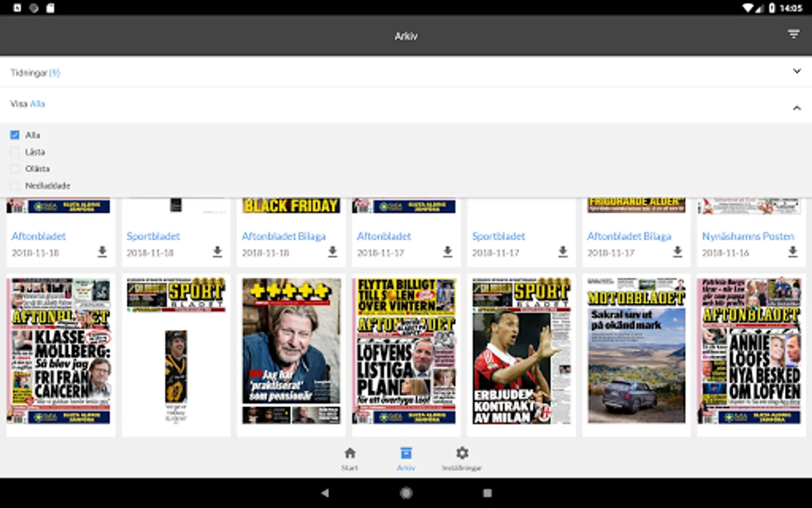
Task: Download Aftonbladet 2018-11-18 issue
Action: tap(102, 252)
